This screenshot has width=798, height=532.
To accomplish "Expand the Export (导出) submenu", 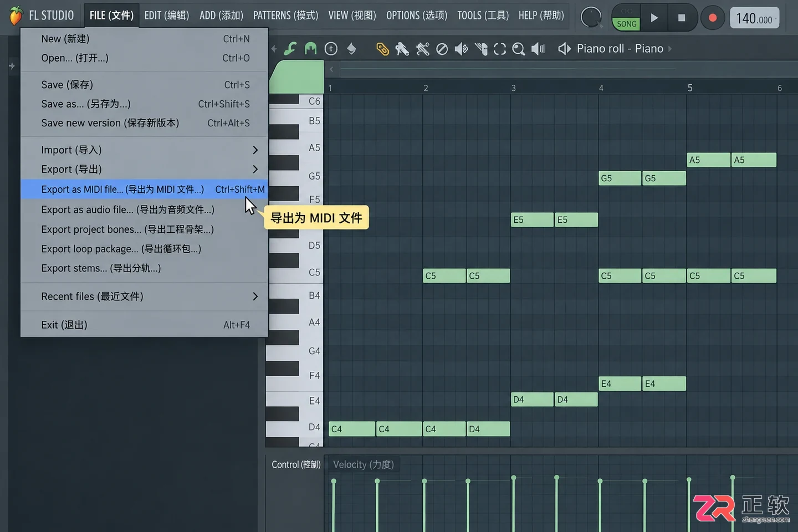I will pyautogui.click(x=144, y=169).
